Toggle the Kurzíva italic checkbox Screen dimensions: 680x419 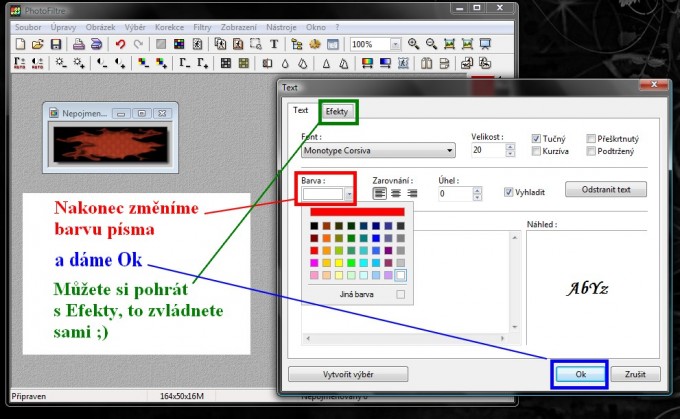point(536,151)
